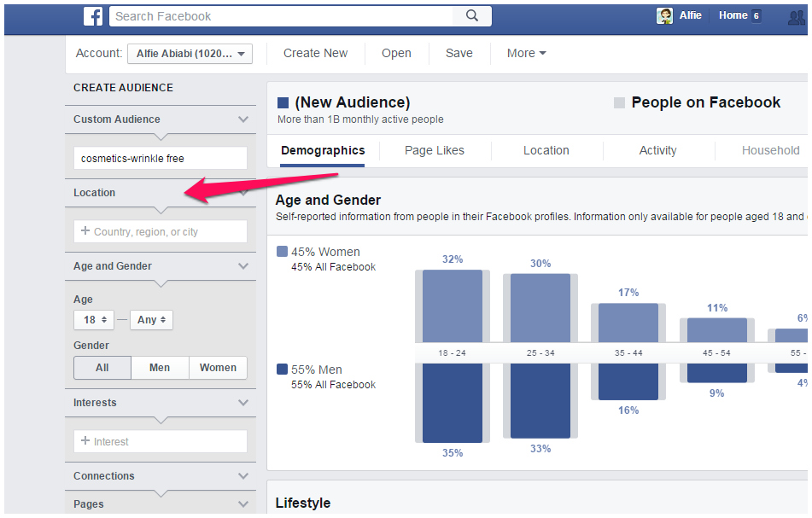Click the Save button
812x518 pixels.
click(x=459, y=53)
